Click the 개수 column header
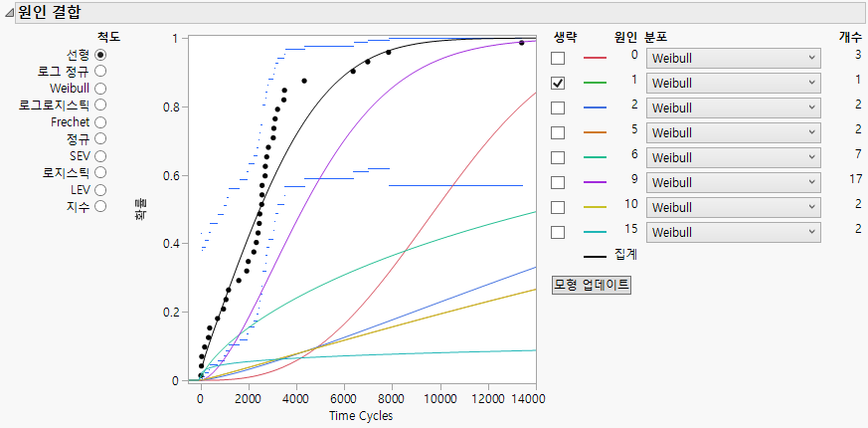868x428 pixels. [850, 37]
